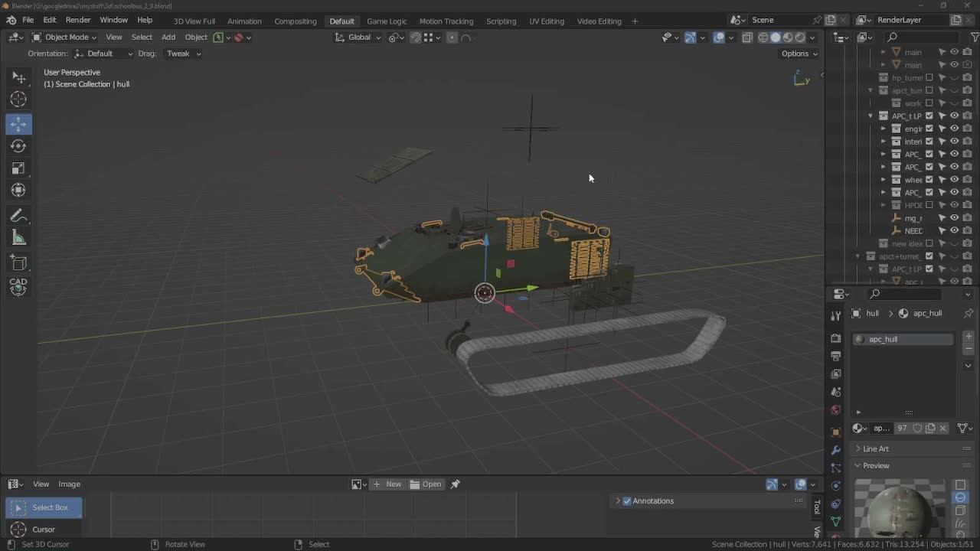
Task: Open the Object Data (mesh) properties tab
Action: coord(835,522)
